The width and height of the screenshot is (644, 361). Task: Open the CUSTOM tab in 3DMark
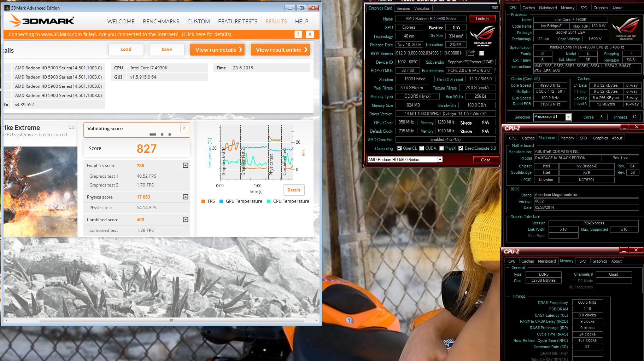coord(199,21)
